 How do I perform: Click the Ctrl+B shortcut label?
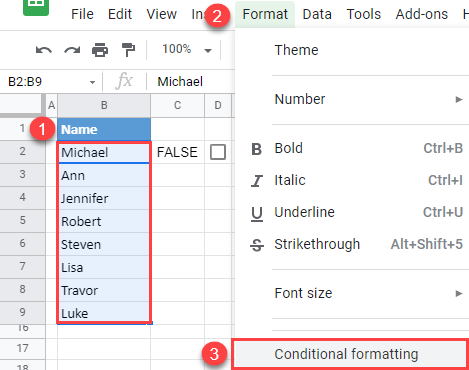coord(443,148)
